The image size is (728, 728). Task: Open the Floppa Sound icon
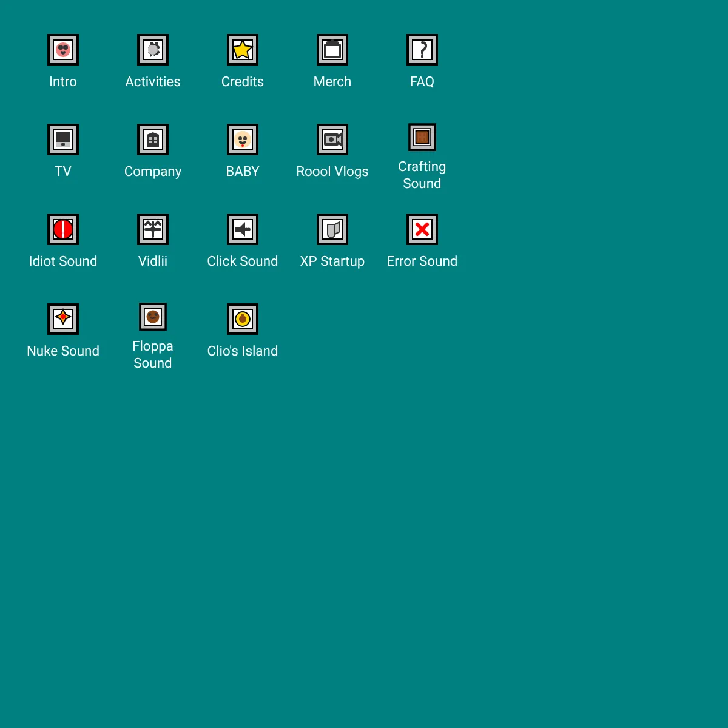(153, 316)
